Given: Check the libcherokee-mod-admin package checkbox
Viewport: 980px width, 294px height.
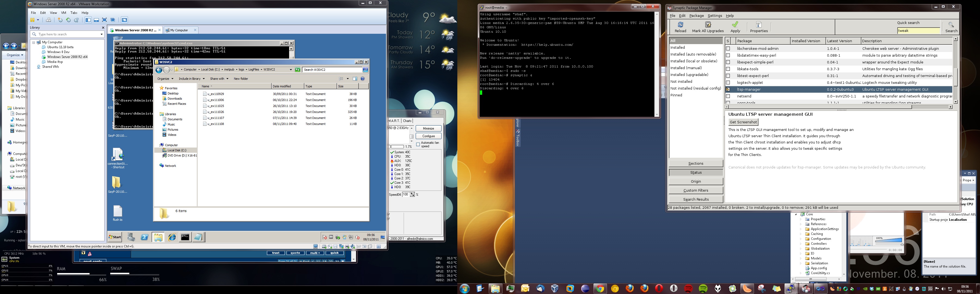Looking at the screenshot, I should [x=728, y=49].
